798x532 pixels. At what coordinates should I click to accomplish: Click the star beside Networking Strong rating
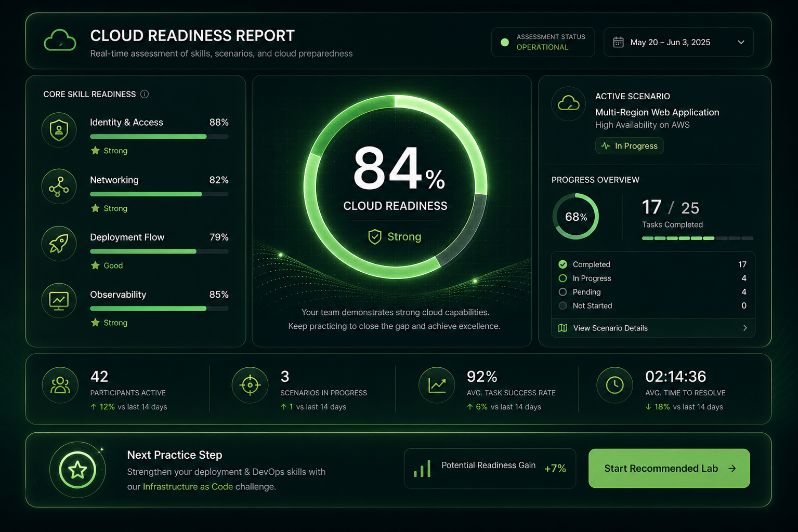click(x=95, y=208)
